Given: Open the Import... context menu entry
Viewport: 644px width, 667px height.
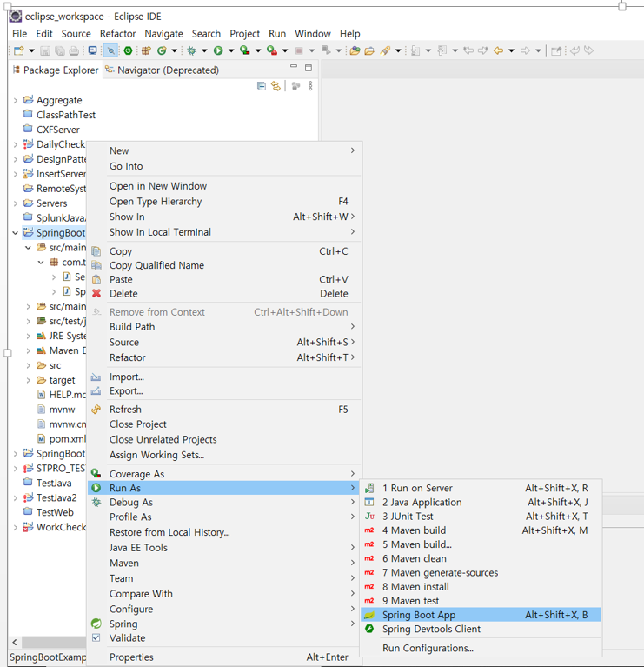Looking at the screenshot, I should click(224, 377).
